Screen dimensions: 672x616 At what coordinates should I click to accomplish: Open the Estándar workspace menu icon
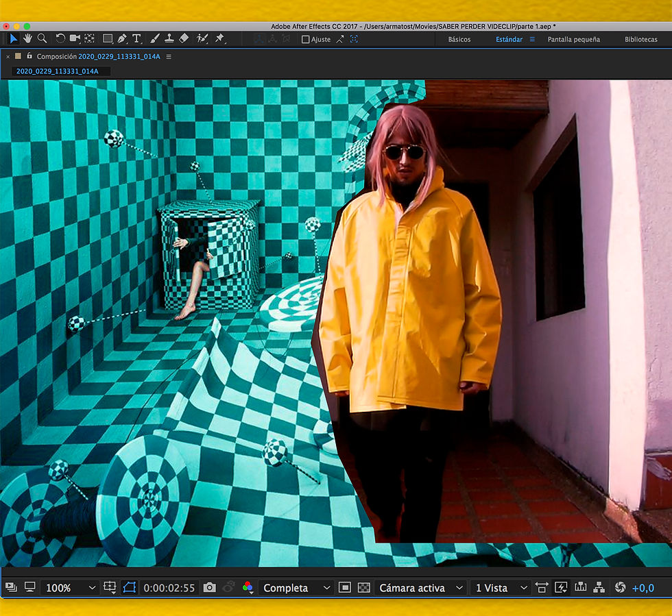point(532,40)
